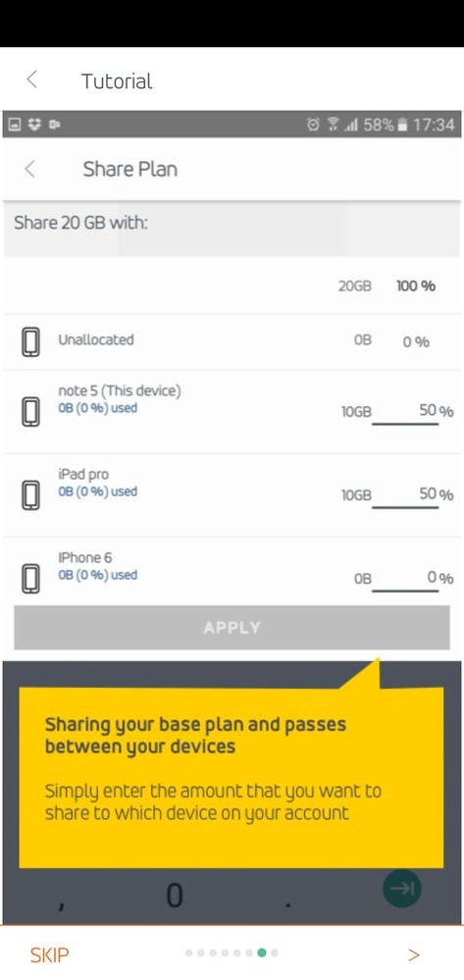Advance tutorial with orange right chevron
464x980 pixels.
(413, 954)
